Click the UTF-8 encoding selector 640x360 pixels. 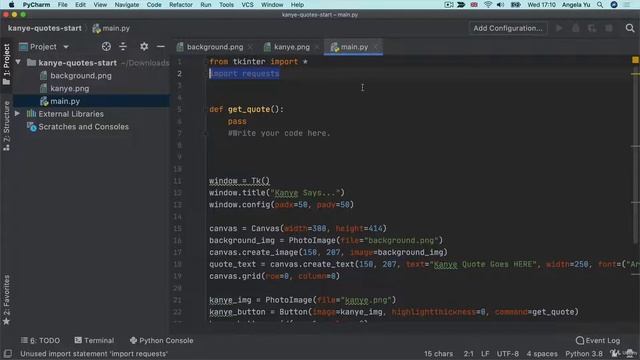[x=507, y=353]
